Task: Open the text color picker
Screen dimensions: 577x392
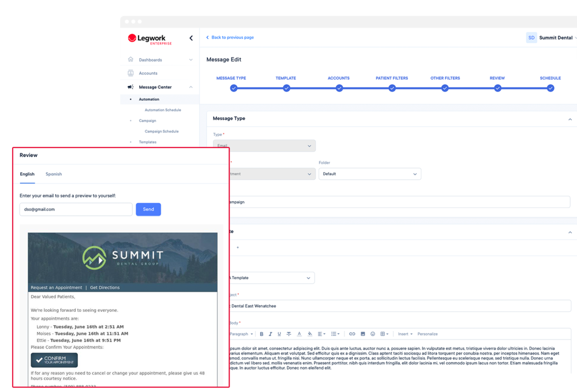Action: click(x=299, y=334)
